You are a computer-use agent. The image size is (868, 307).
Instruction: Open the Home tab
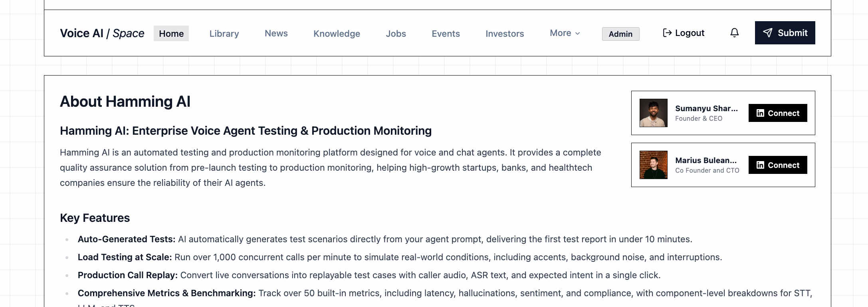pos(171,34)
